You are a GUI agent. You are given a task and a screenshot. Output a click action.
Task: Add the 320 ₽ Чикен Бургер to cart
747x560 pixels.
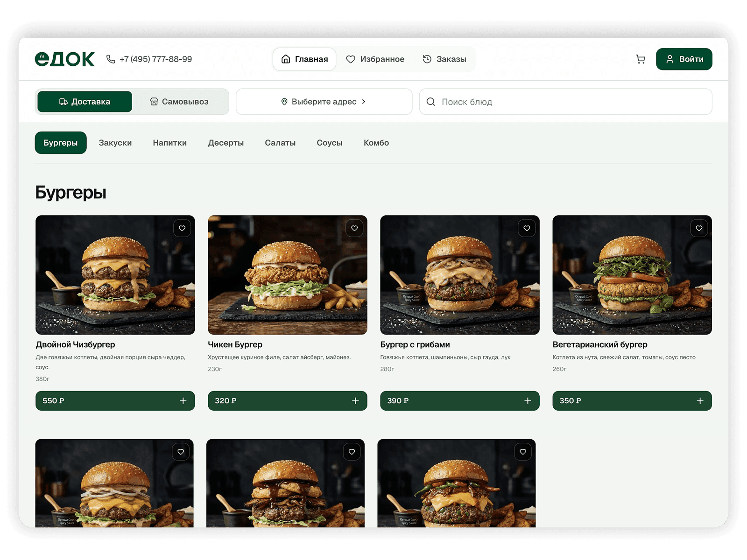[288, 401]
